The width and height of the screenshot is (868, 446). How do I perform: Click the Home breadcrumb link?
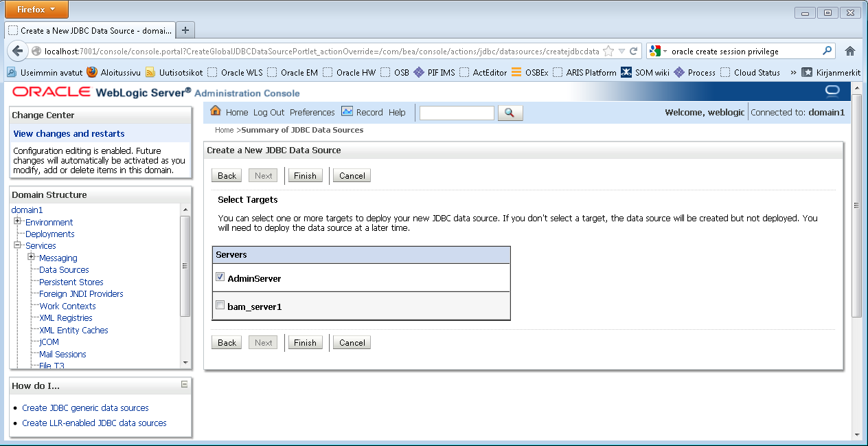point(224,130)
